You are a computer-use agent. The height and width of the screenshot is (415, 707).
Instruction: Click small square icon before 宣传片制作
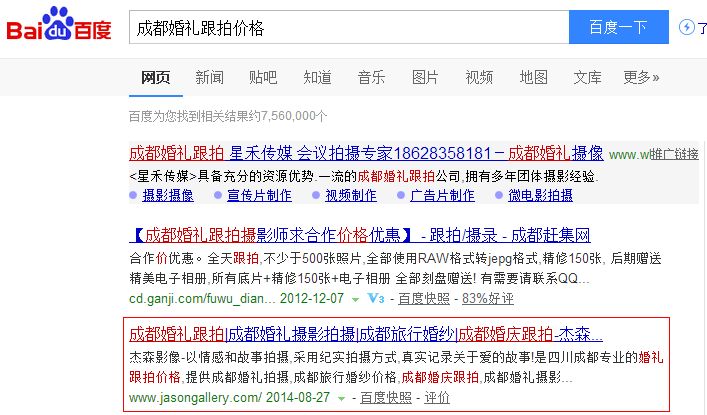[218, 196]
